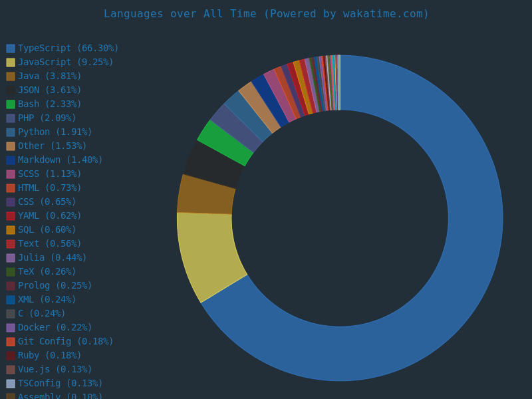Toggle the JSON (3.61%) legend label

point(49,90)
